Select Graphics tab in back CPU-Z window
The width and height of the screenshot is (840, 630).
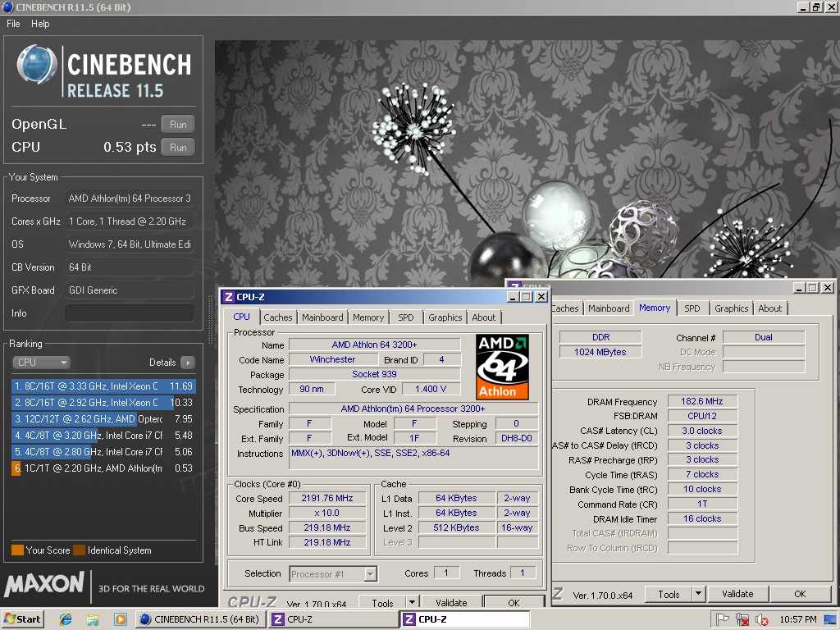coord(731,308)
